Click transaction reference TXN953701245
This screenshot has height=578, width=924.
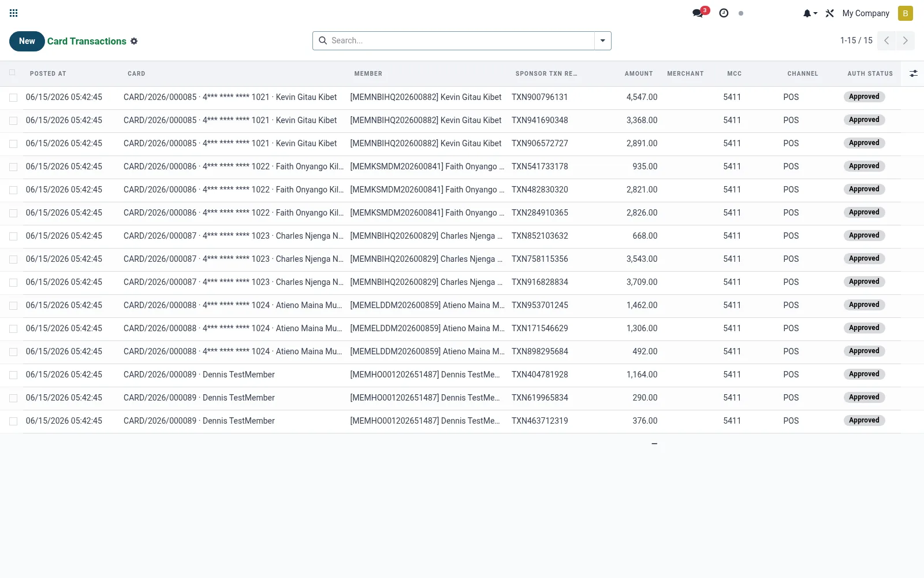click(x=540, y=305)
